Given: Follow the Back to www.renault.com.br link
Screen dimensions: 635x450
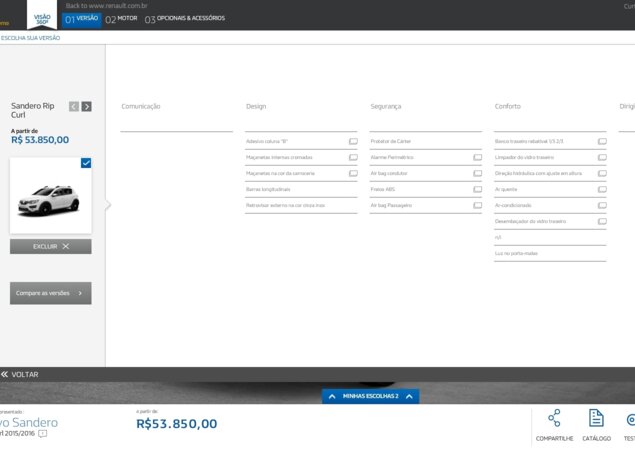Looking at the screenshot, I should pyautogui.click(x=107, y=6).
